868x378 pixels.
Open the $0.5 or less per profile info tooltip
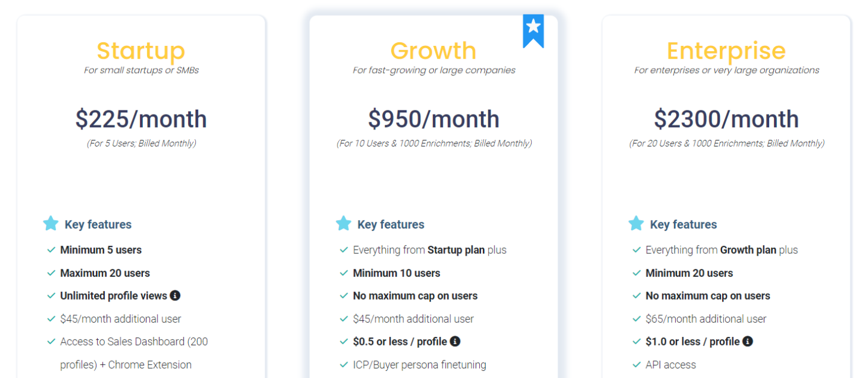(456, 341)
